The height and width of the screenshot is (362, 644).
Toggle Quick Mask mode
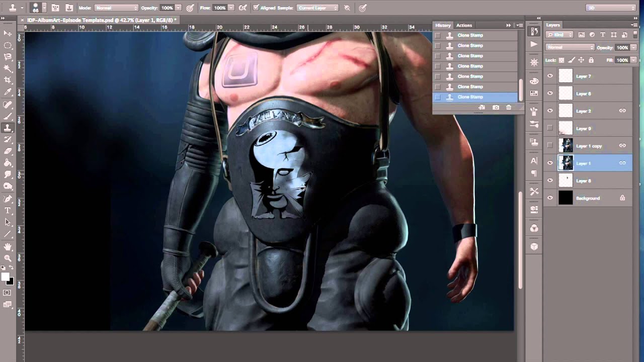[x=8, y=293]
